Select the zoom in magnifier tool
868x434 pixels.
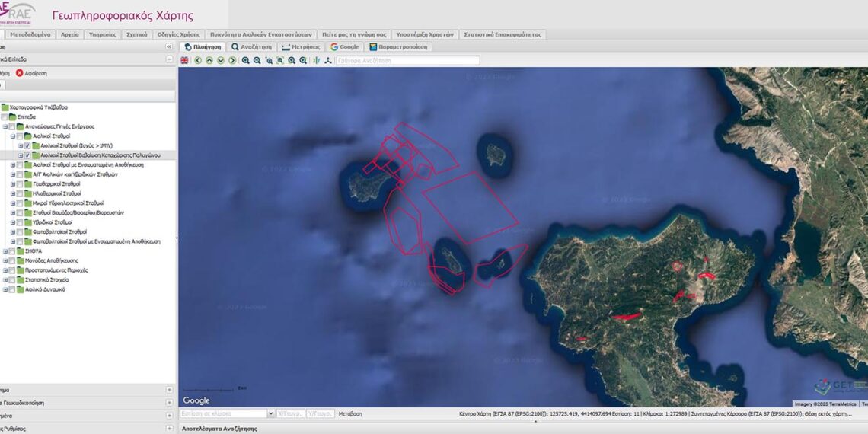pyautogui.click(x=246, y=60)
